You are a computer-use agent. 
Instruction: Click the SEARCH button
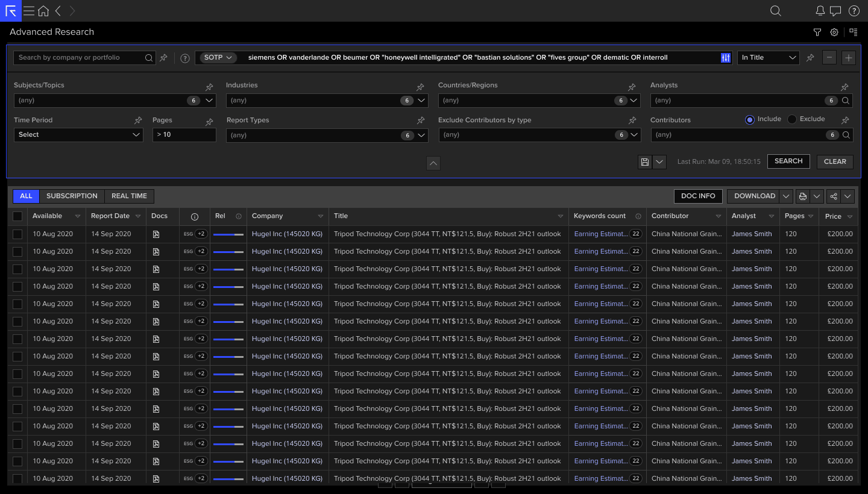tap(788, 161)
